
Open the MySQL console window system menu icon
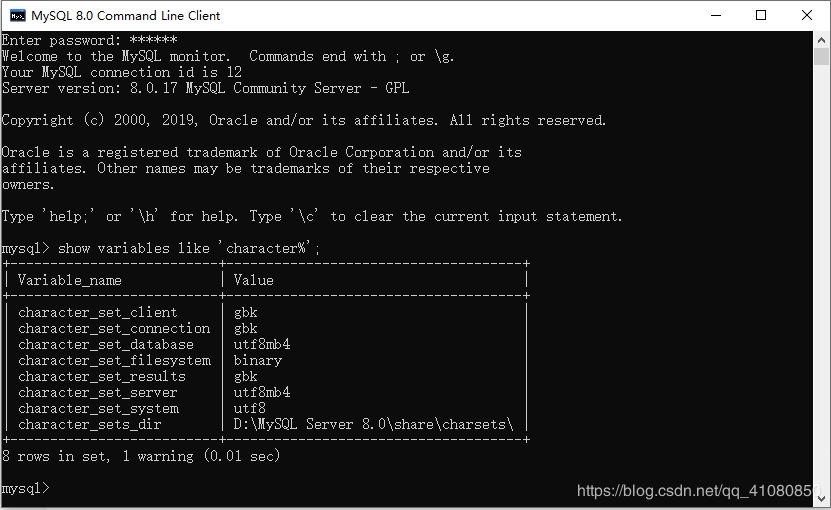point(15,16)
